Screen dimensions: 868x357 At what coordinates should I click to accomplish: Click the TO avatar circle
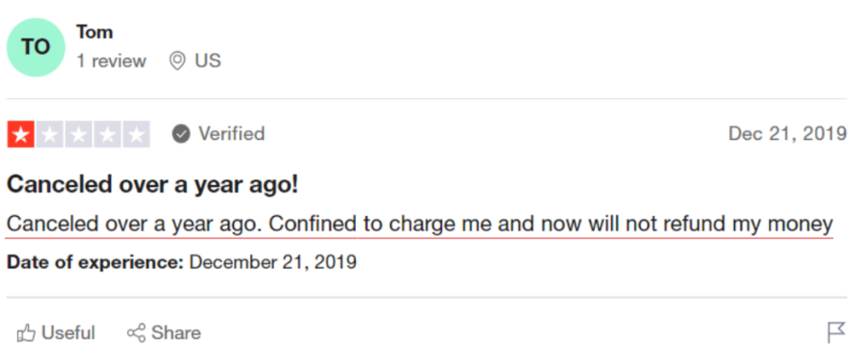[36, 47]
